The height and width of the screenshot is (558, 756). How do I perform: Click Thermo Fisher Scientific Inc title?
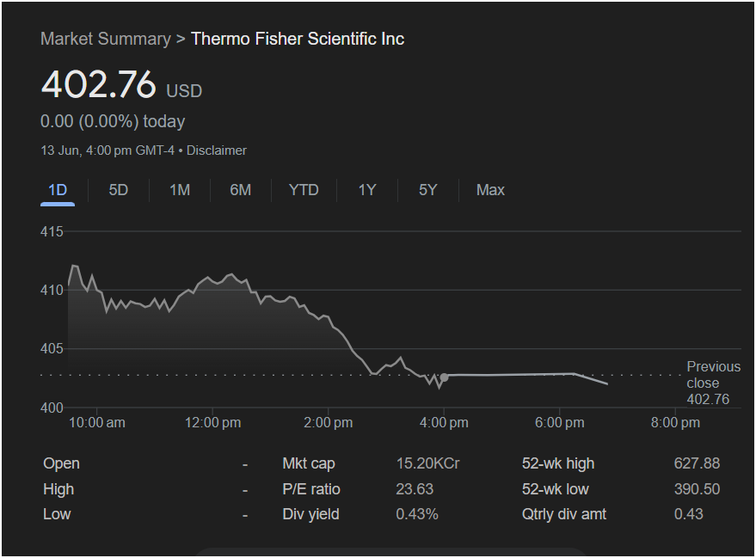(x=298, y=39)
